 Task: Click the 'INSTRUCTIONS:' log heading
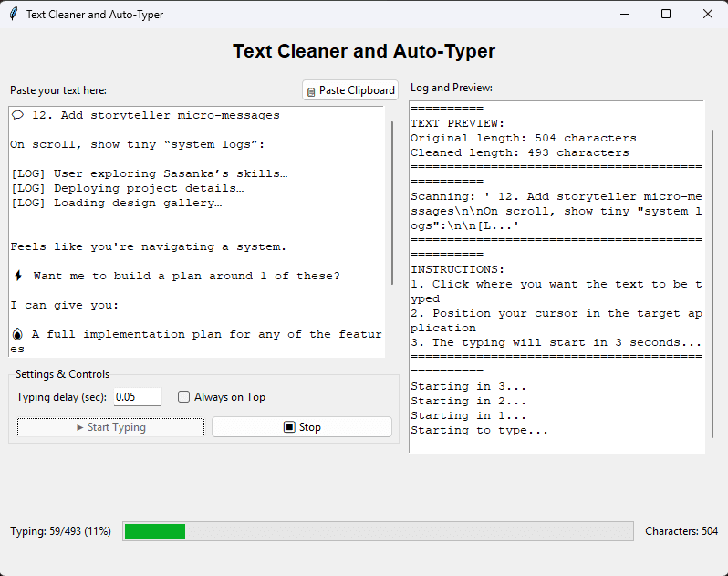(x=457, y=269)
